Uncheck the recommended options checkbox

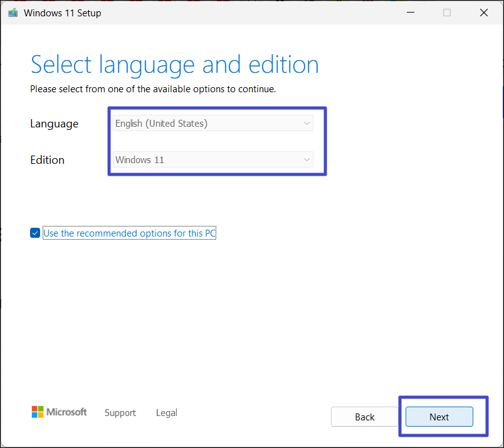[x=35, y=233]
